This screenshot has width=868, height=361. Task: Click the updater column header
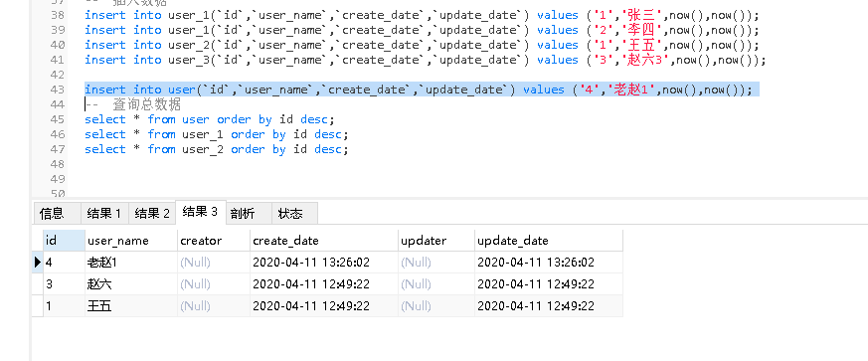coord(436,241)
